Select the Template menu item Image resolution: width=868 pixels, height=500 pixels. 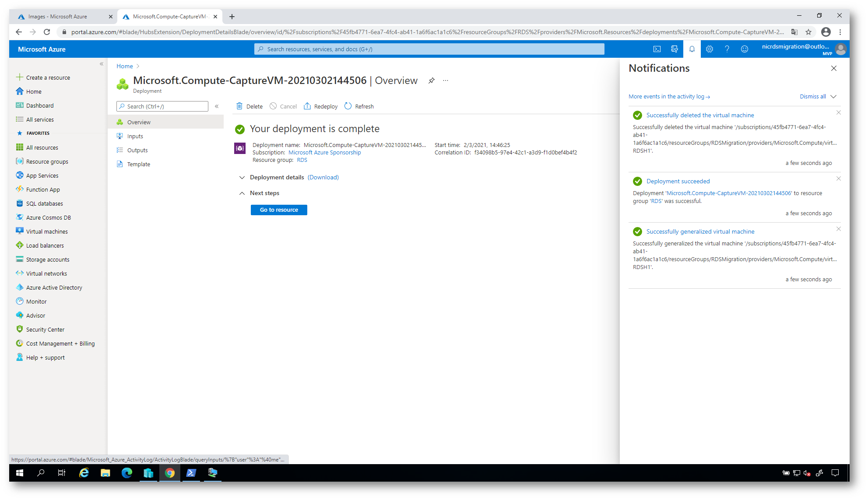pos(166,164)
